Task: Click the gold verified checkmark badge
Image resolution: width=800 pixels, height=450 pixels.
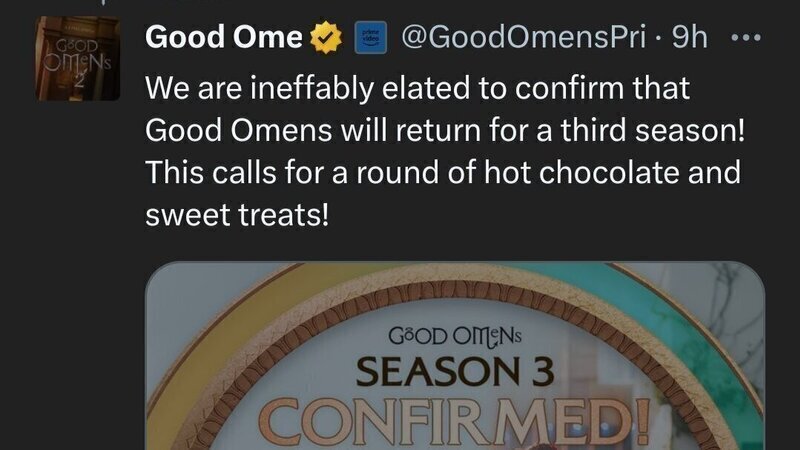Action: 322,39
